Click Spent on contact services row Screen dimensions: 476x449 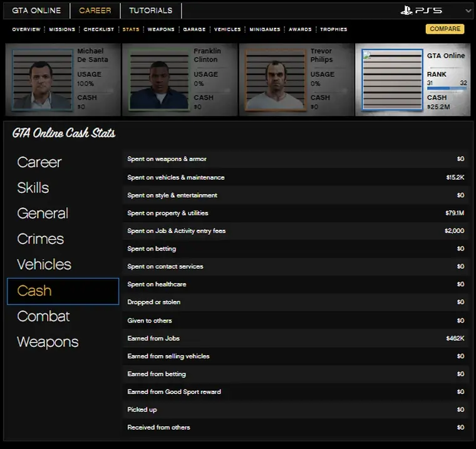(296, 266)
